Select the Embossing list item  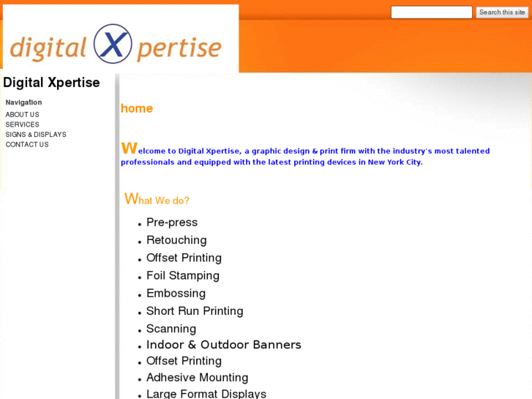click(176, 293)
